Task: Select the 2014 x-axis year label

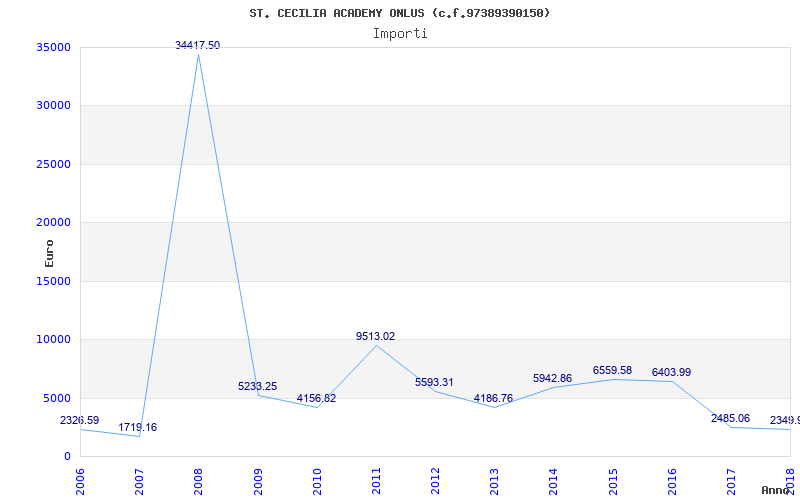Action: pos(554,482)
